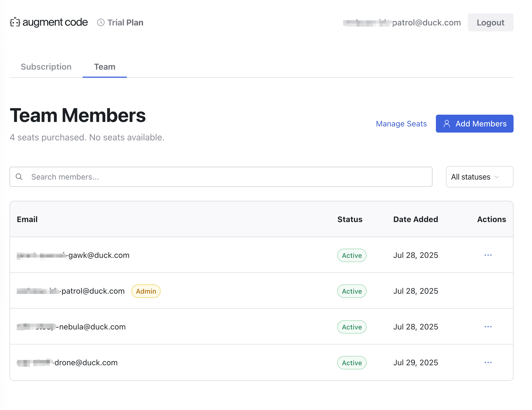Click the Trial Plan label
The height and width of the screenshot is (410, 532).
[125, 22]
